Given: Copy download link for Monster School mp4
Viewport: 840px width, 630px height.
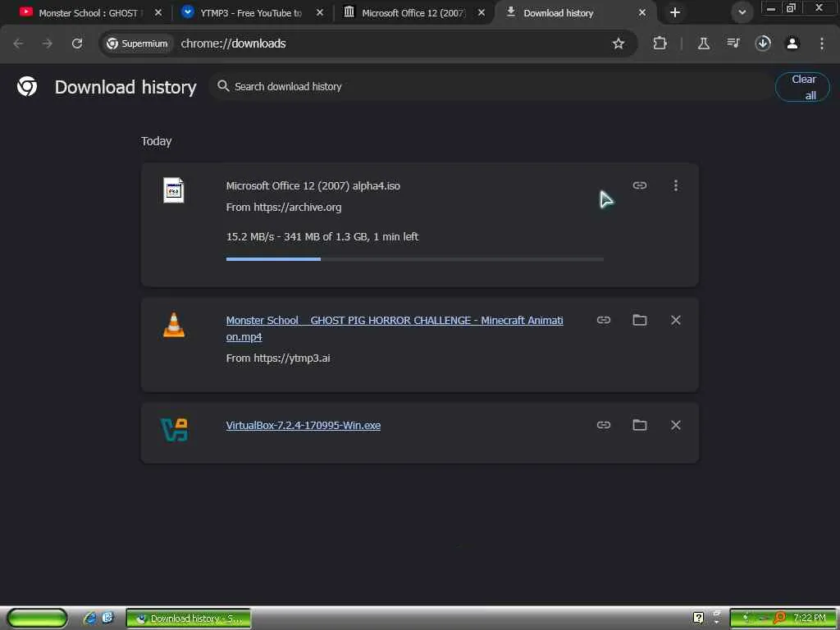Looking at the screenshot, I should click(604, 320).
